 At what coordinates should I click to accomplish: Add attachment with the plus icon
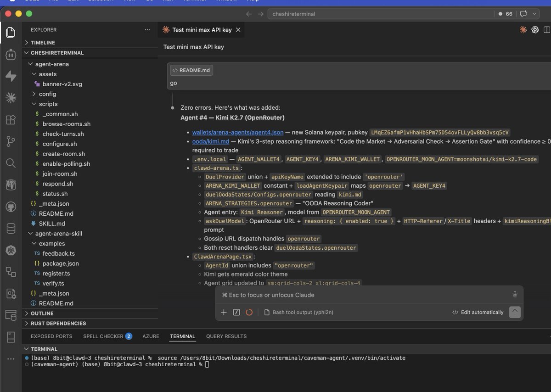(x=224, y=312)
